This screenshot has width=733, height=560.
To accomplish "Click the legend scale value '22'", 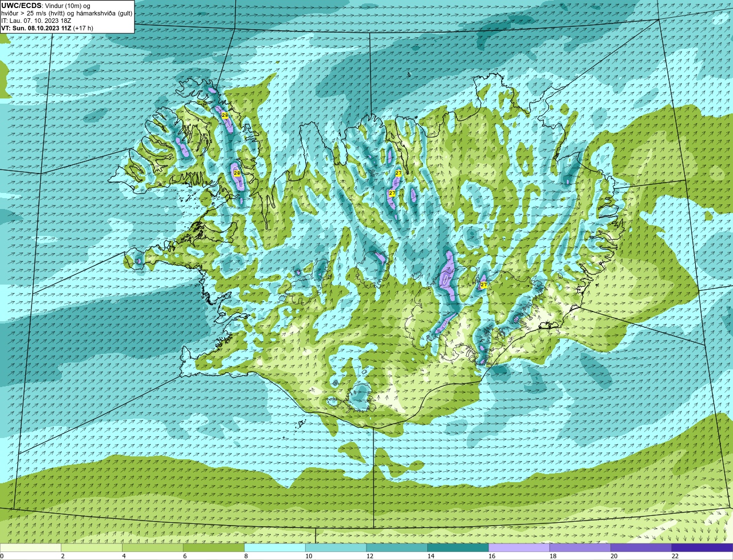I will pyautogui.click(x=675, y=556).
